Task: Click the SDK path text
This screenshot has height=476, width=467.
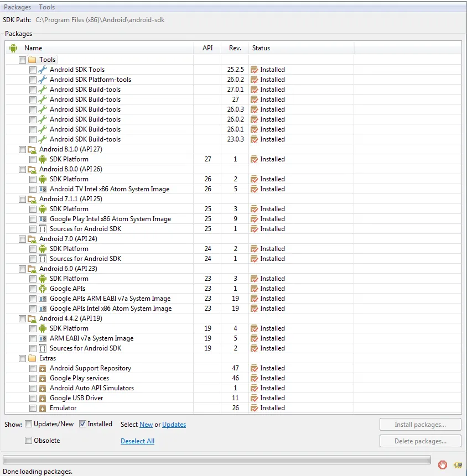Action: tap(100, 20)
